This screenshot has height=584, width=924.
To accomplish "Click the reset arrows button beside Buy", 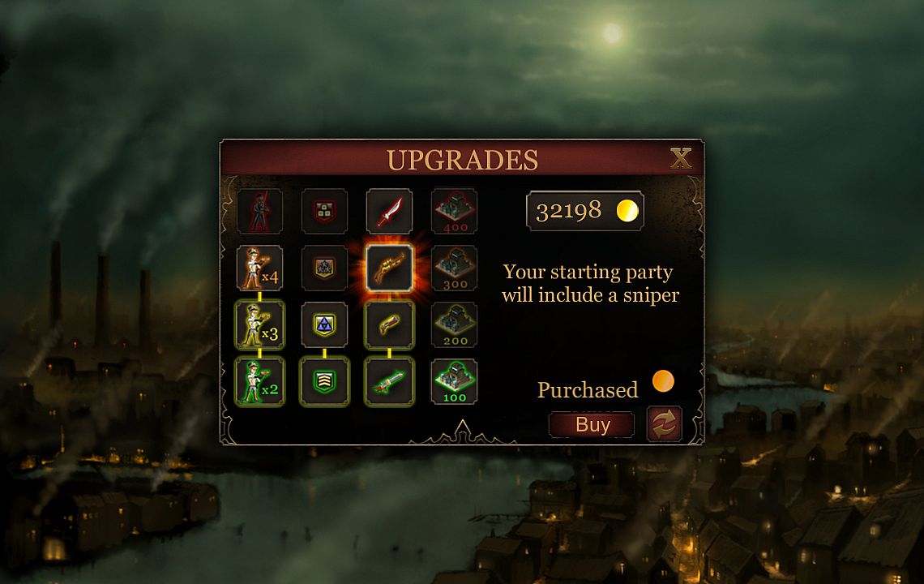I will pyautogui.click(x=664, y=423).
